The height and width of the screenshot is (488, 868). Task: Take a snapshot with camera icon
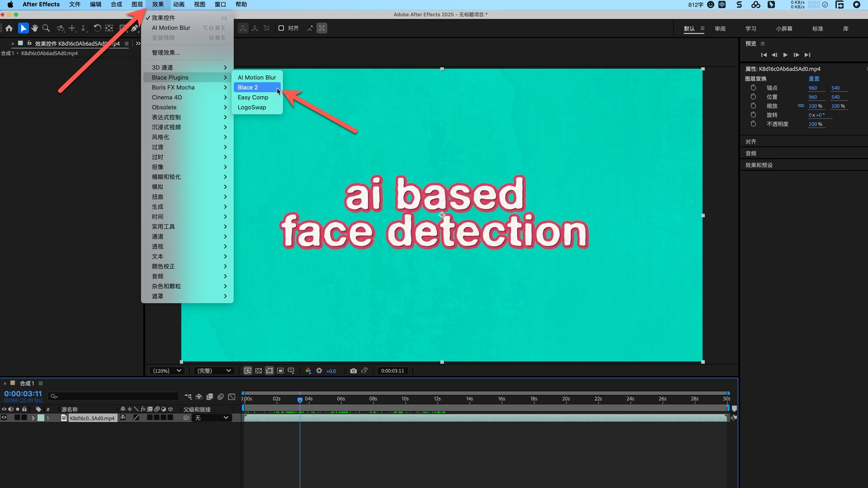[x=353, y=371]
